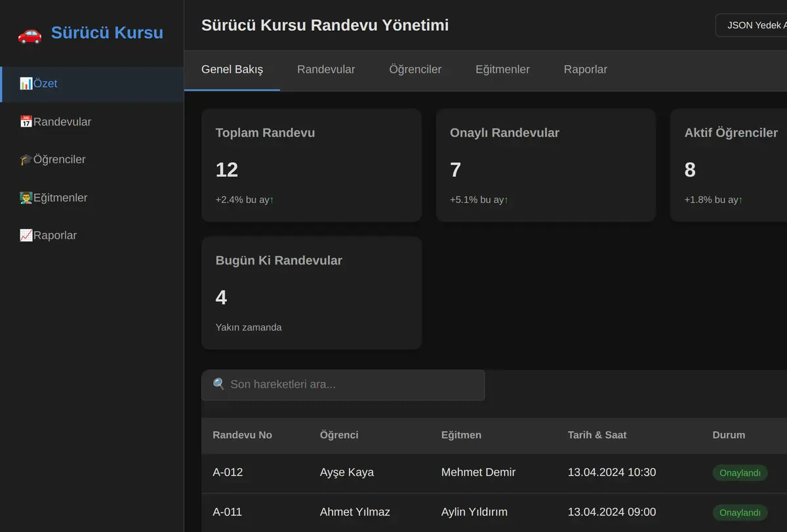Click the Eğitmen column header
Screen dimensions: 787x532
tap(461, 436)
